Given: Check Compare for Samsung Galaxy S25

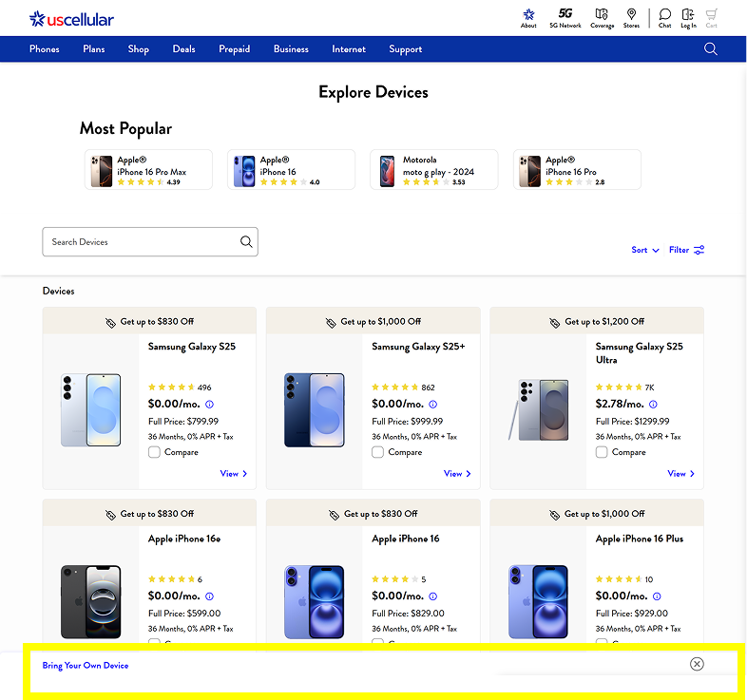Looking at the screenshot, I should click(155, 452).
